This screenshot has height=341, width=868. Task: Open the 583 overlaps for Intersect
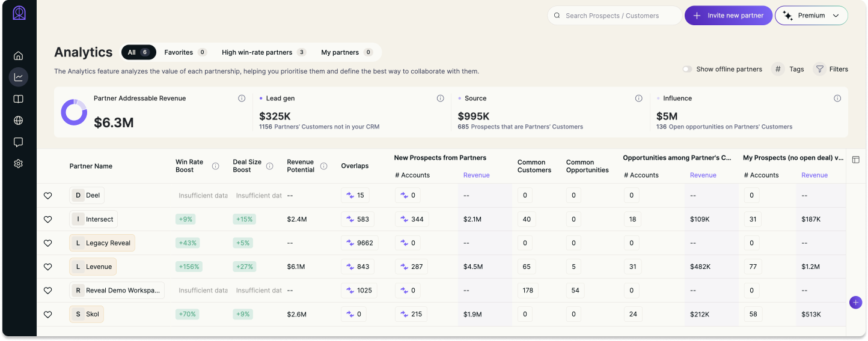tap(358, 219)
